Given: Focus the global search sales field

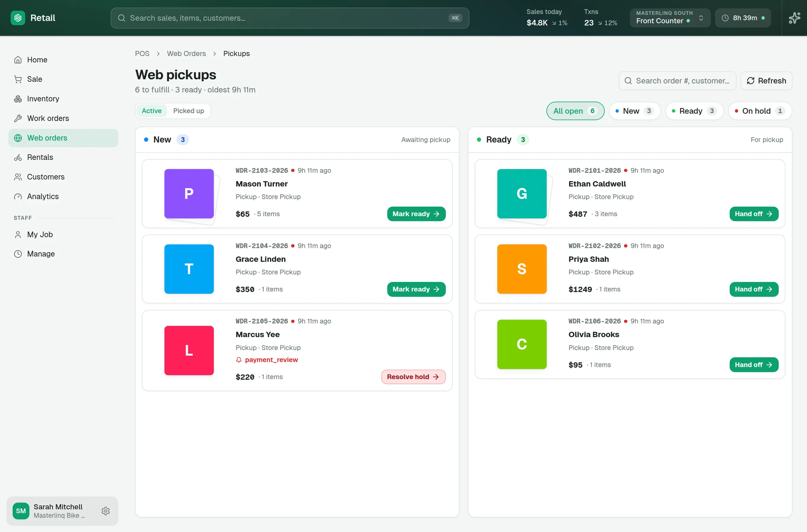Looking at the screenshot, I should tap(290, 18).
